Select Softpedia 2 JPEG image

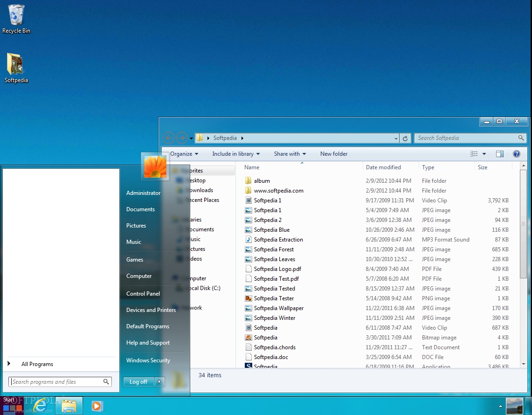click(377, 220)
